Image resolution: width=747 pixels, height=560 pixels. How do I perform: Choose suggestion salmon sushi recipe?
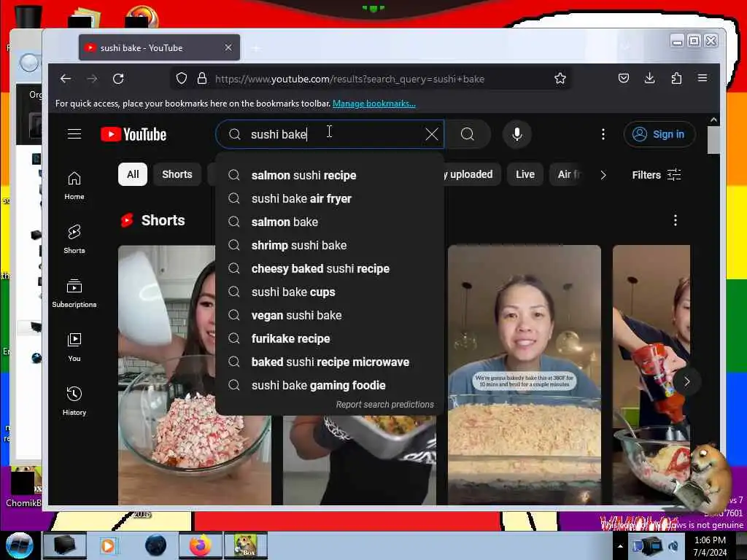(x=330, y=175)
